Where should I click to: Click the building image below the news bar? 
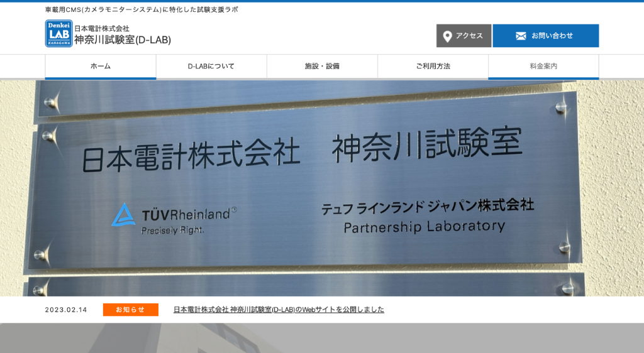pos(322,339)
